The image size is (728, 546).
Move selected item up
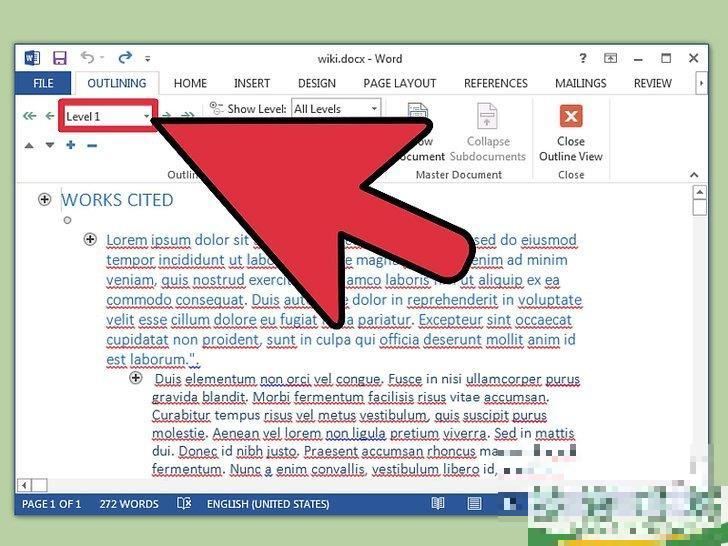pyautogui.click(x=29, y=145)
